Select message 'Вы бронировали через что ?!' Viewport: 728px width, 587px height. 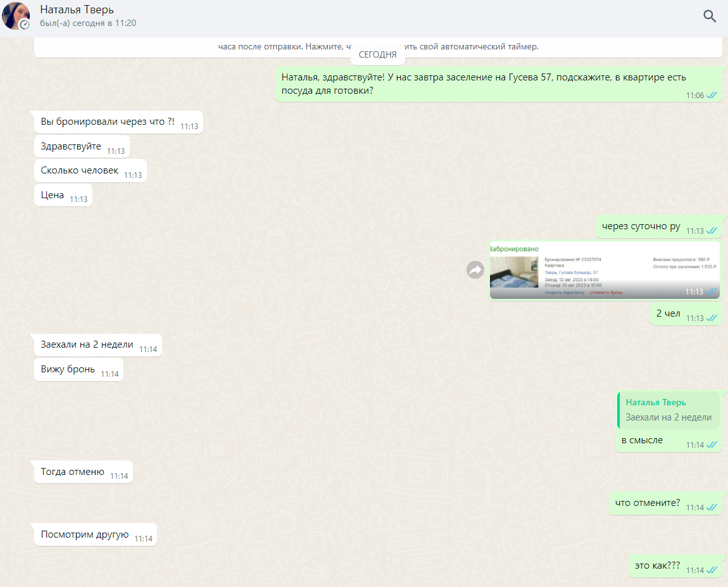[x=118, y=122]
